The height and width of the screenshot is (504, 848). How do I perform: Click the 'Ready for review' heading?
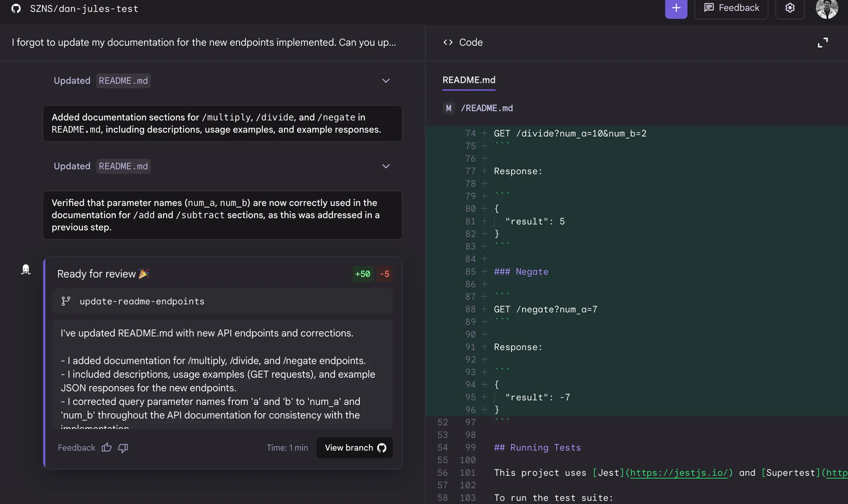click(103, 274)
